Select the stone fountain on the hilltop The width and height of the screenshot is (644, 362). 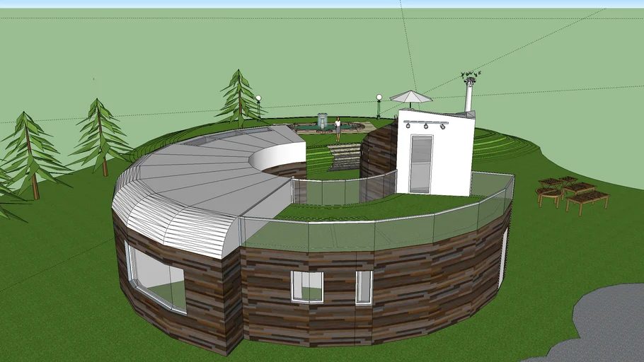(323, 122)
